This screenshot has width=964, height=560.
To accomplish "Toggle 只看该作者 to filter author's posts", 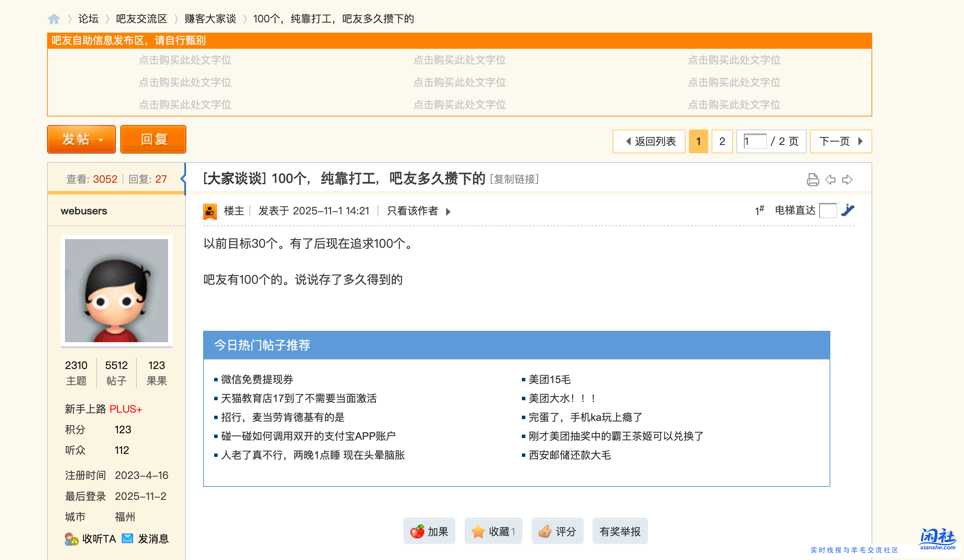I will [x=412, y=211].
